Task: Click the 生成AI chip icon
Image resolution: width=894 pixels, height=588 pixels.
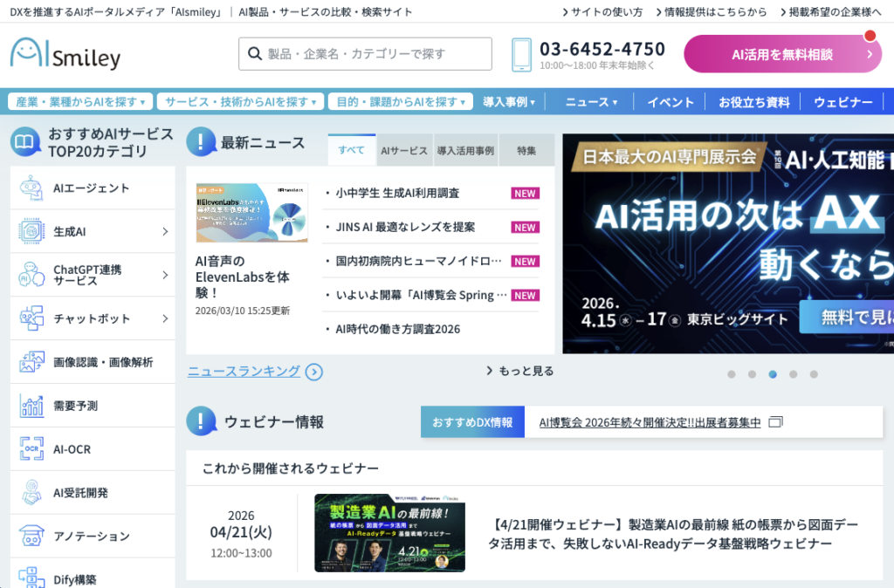Action: point(31,231)
